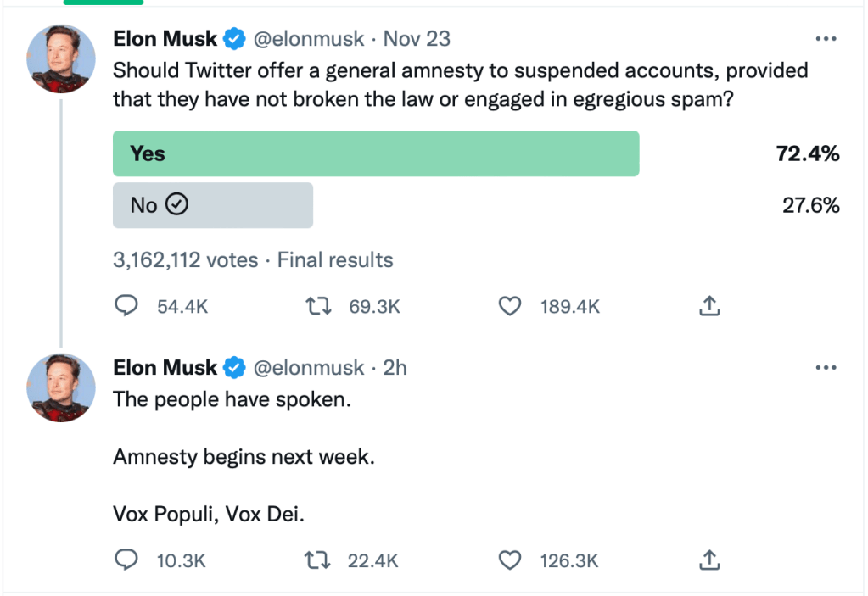Click verified badge on second tweet
868x596 pixels.
tap(234, 368)
